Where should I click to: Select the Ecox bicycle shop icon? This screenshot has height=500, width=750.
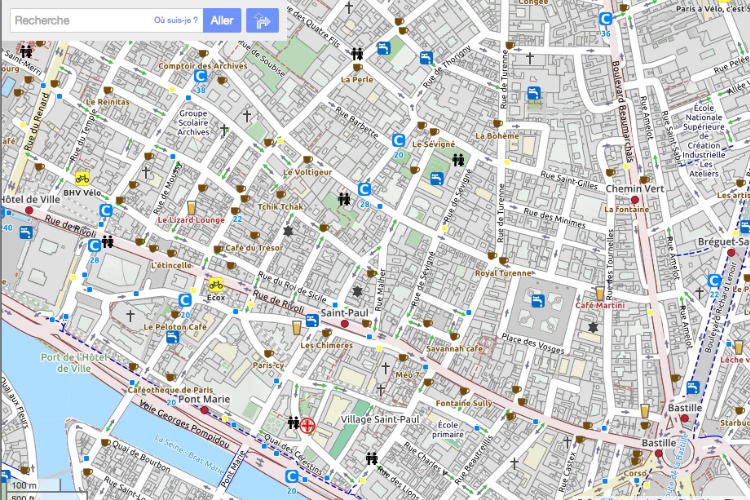tap(216, 285)
